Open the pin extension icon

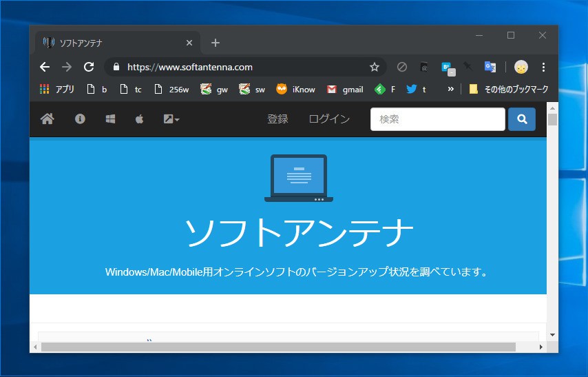pyautogui.click(x=468, y=66)
